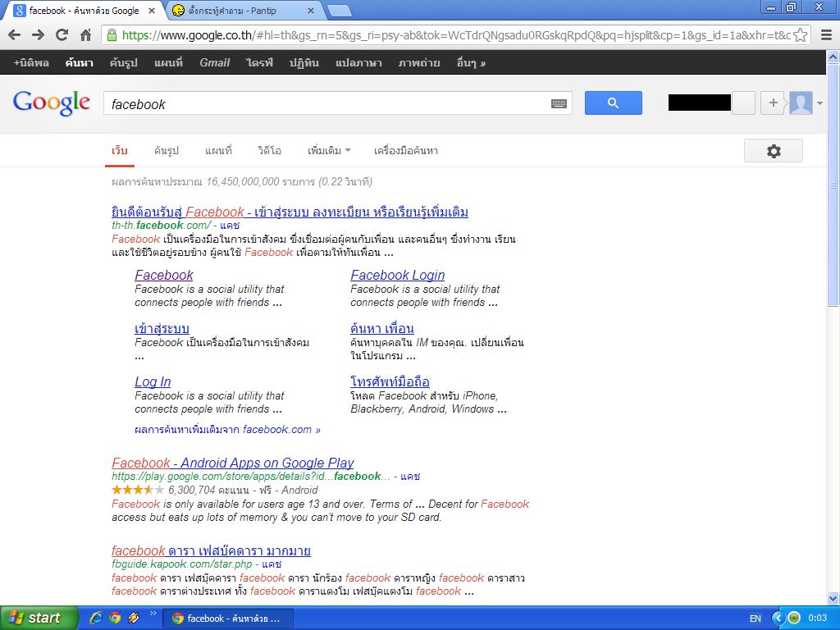Close the facebook Google search tab
840x630 pixels.
click(x=152, y=10)
